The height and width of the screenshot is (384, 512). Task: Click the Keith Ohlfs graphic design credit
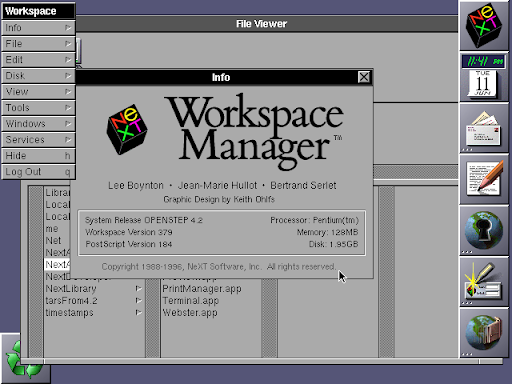pyautogui.click(x=219, y=199)
